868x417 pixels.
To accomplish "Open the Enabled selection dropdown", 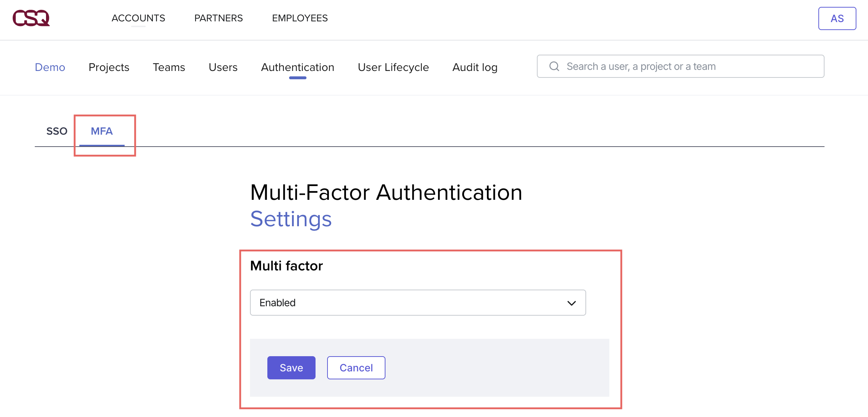I will click(x=417, y=303).
